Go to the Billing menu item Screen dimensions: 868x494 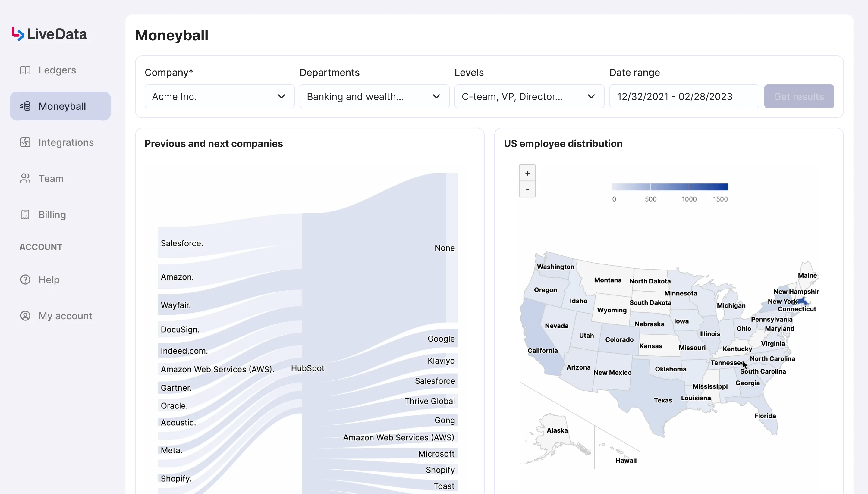tap(52, 215)
